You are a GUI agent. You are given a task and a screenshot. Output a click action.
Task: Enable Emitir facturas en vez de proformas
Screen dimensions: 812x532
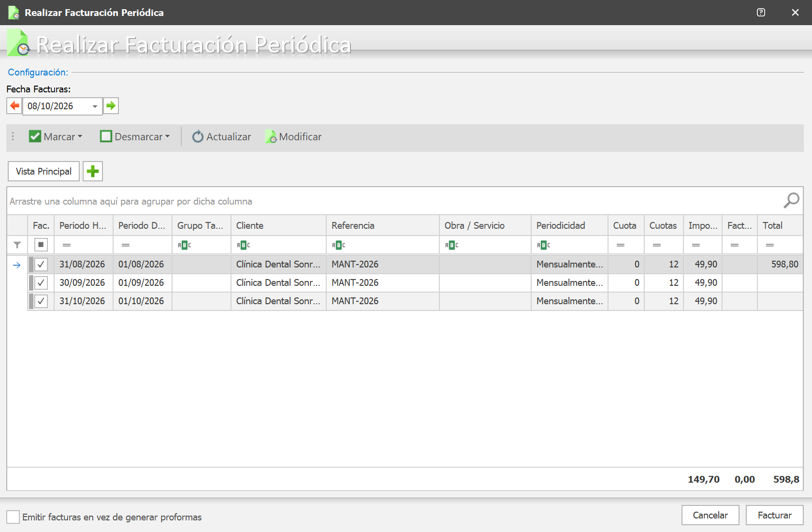(14, 517)
